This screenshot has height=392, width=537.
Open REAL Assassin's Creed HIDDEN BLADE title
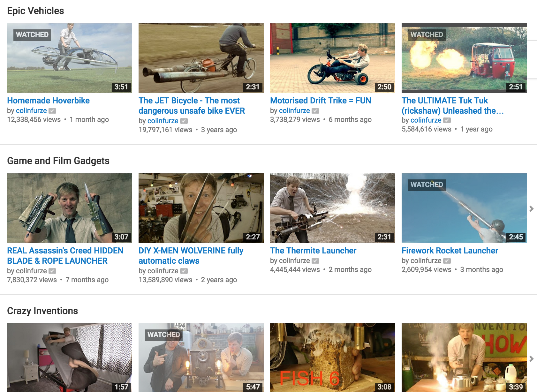click(x=65, y=256)
